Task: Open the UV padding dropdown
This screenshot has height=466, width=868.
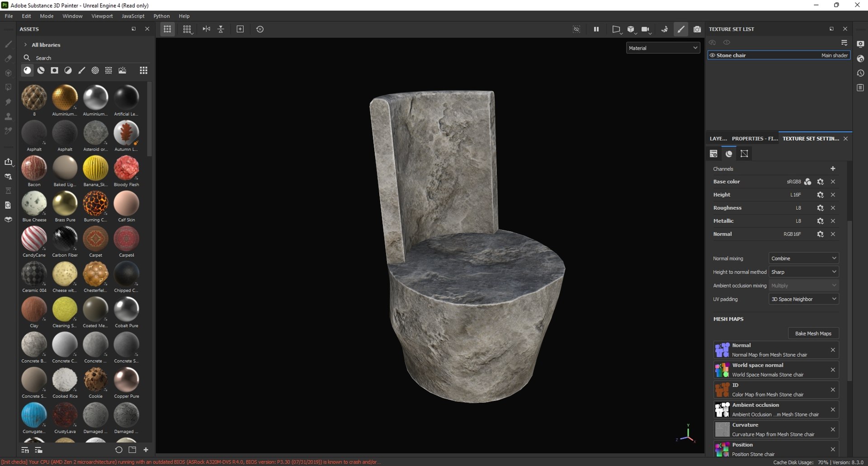Action: [803, 299]
